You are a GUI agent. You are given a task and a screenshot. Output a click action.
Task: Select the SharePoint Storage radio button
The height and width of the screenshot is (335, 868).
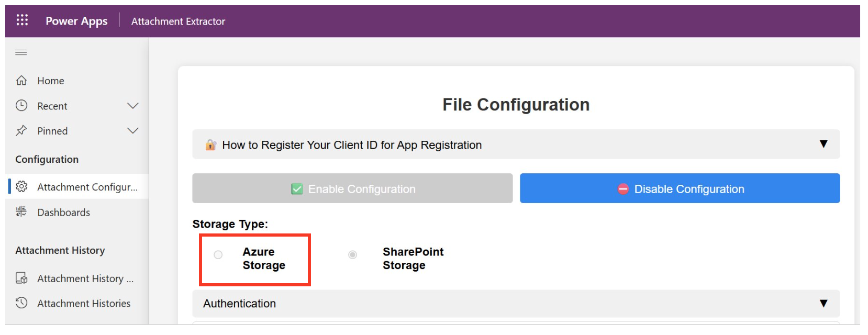pyautogui.click(x=353, y=255)
